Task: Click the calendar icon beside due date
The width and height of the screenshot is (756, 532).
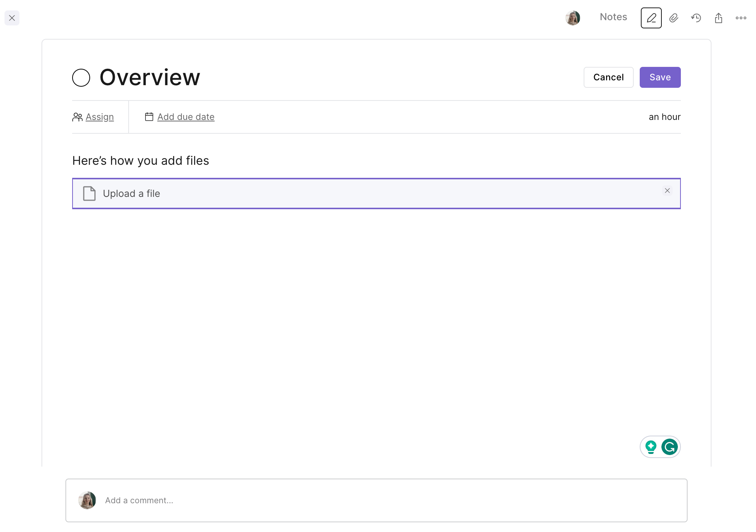Action: tap(149, 117)
